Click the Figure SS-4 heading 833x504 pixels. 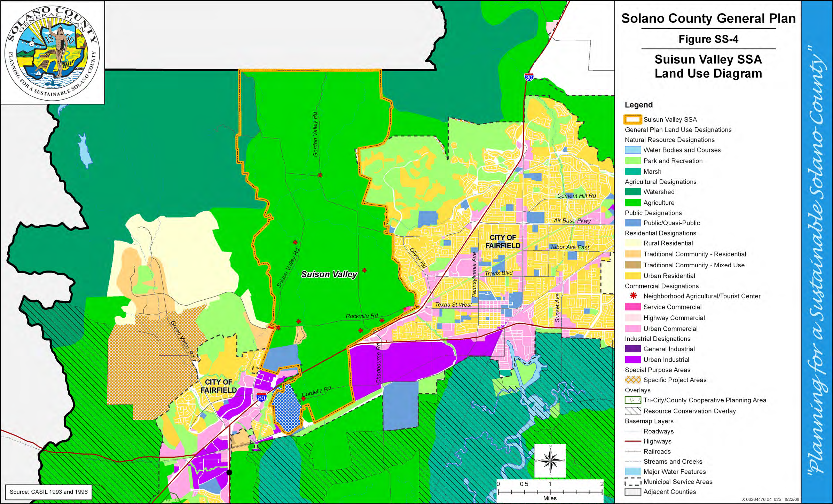click(x=708, y=39)
